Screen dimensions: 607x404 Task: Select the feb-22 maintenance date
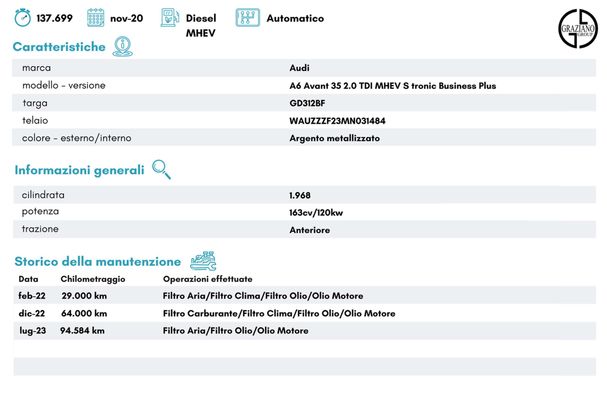[32, 296]
